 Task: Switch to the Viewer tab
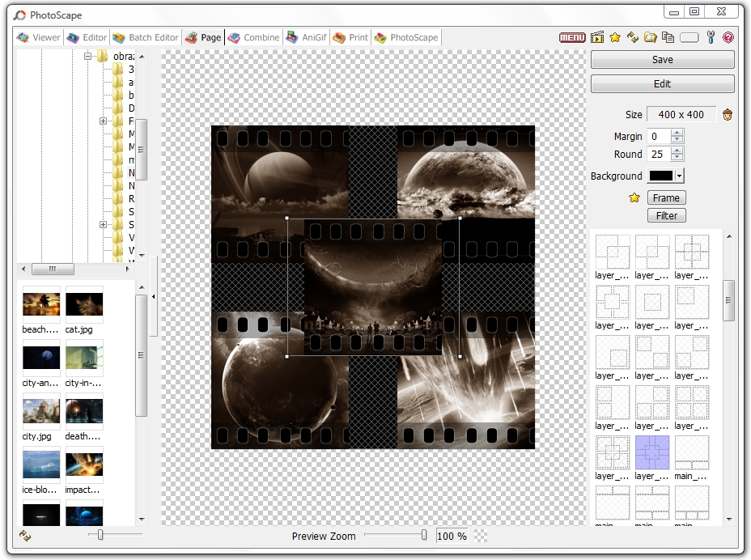click(x=38, y=37)
